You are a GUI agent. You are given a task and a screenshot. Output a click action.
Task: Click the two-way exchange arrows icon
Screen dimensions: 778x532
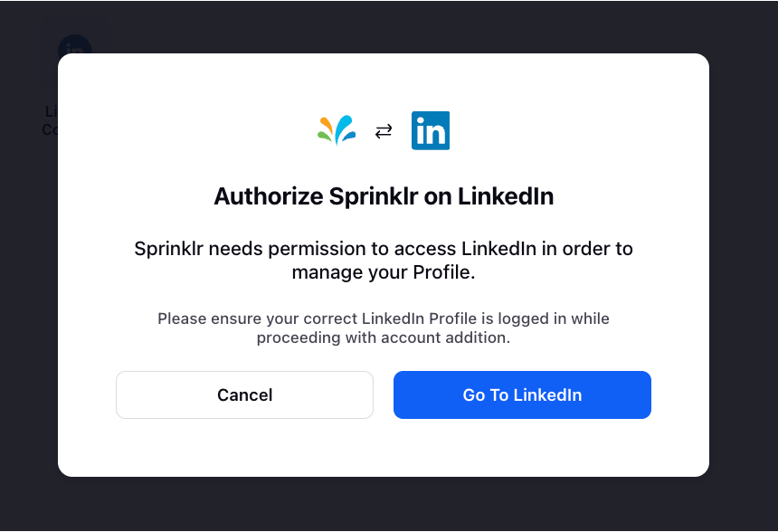click(384, 131)
